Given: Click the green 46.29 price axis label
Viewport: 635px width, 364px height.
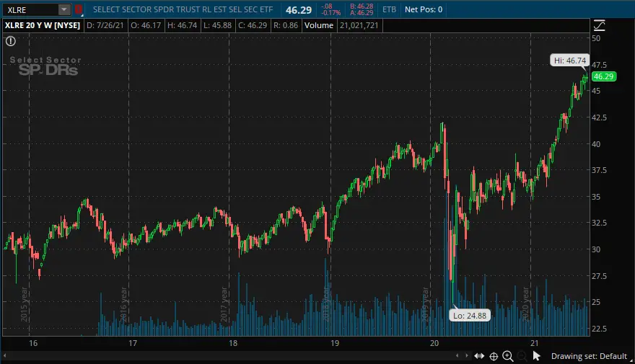Looking at the screenshot, I should 604,76.
